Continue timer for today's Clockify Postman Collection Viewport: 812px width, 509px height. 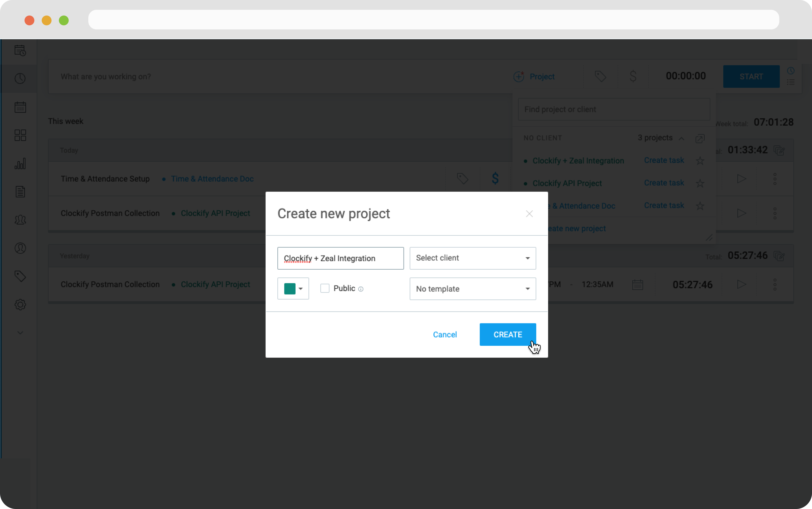742,213
